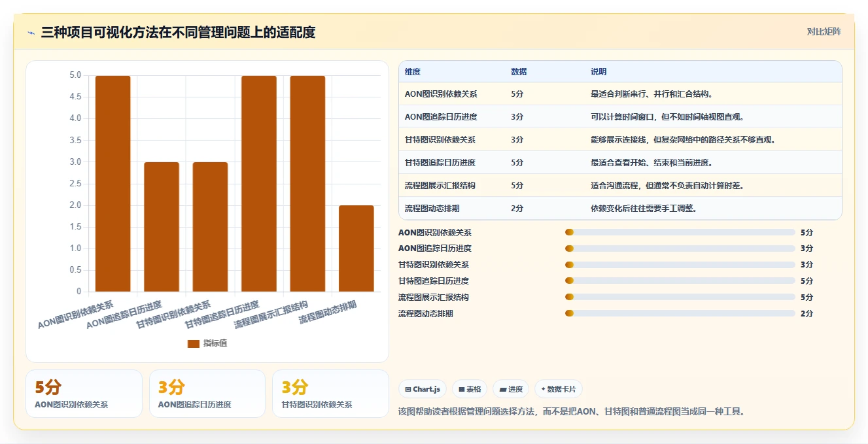Click AON图识别依赖关系 cell in the table
The width and height of the screenshot is (868, 444).
441,94
